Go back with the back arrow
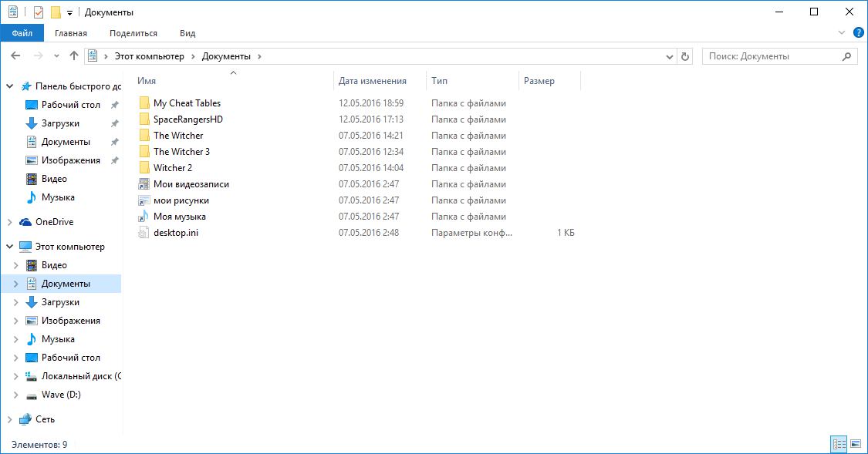Screen dimensions: 868x454 pyautogui.click(x=15, y=55)
